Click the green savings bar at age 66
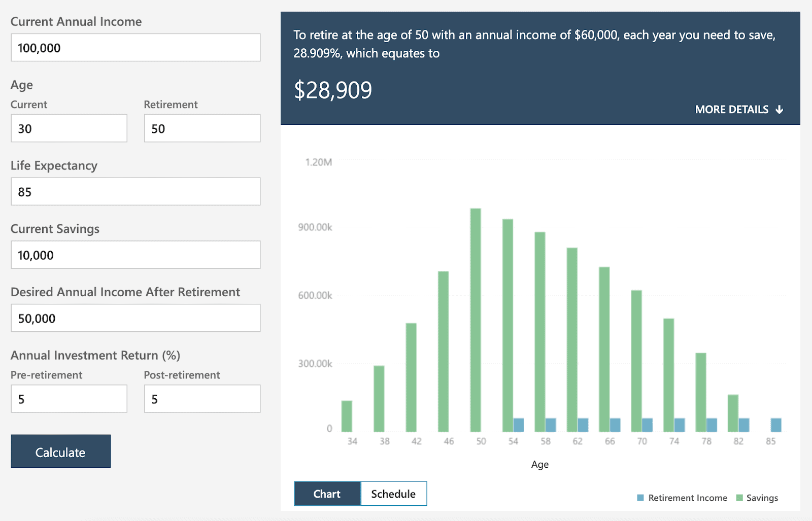Image resolution: width=812 pixels, height=521 pixels. point(604,349)
